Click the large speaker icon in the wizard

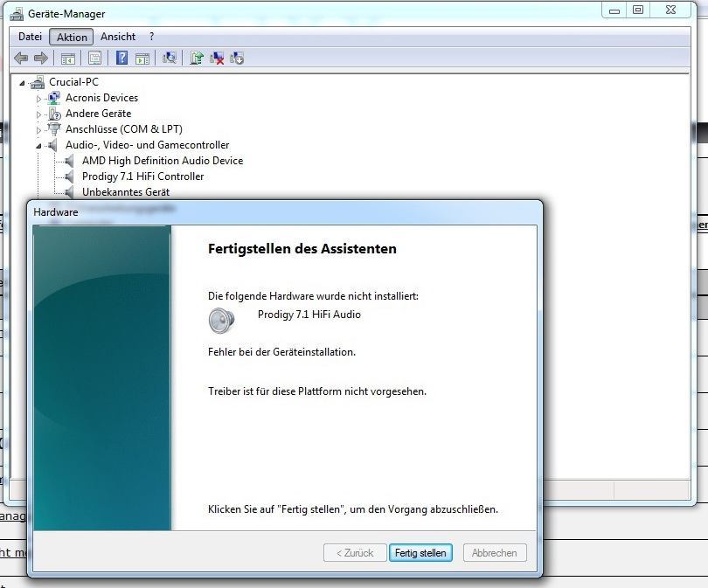(x=221, y=321)
